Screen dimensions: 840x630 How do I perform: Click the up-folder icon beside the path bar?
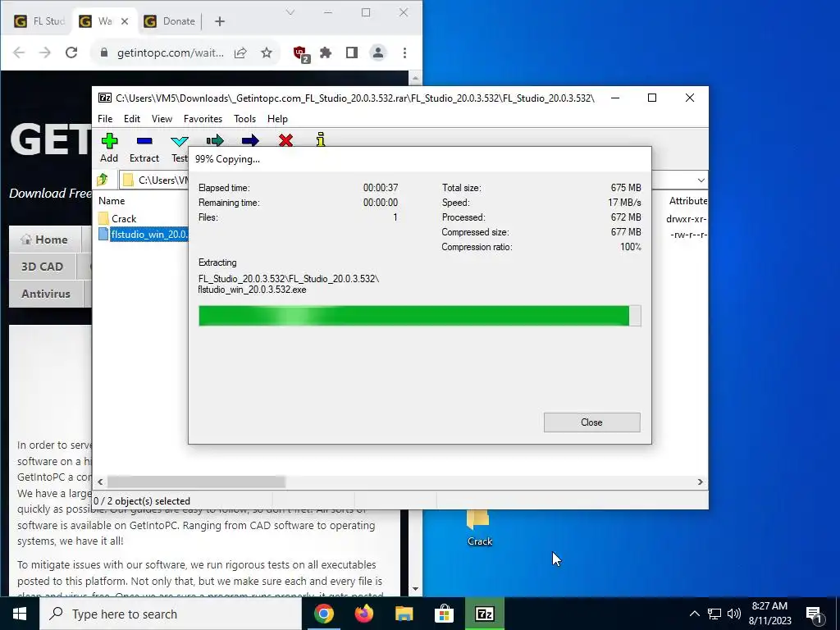(103, 180)
